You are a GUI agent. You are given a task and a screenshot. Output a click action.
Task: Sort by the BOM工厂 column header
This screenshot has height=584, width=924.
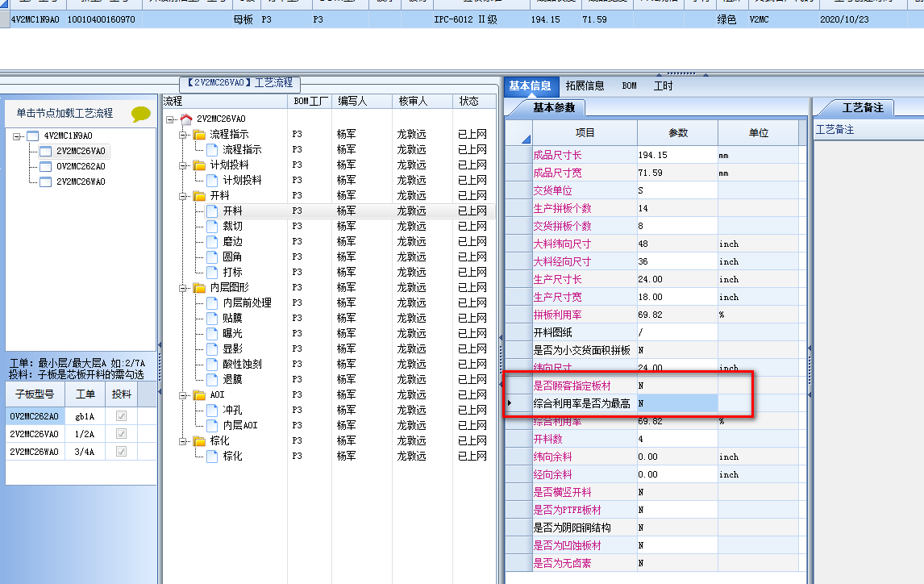pyautogui.click(x=310, y=102)
